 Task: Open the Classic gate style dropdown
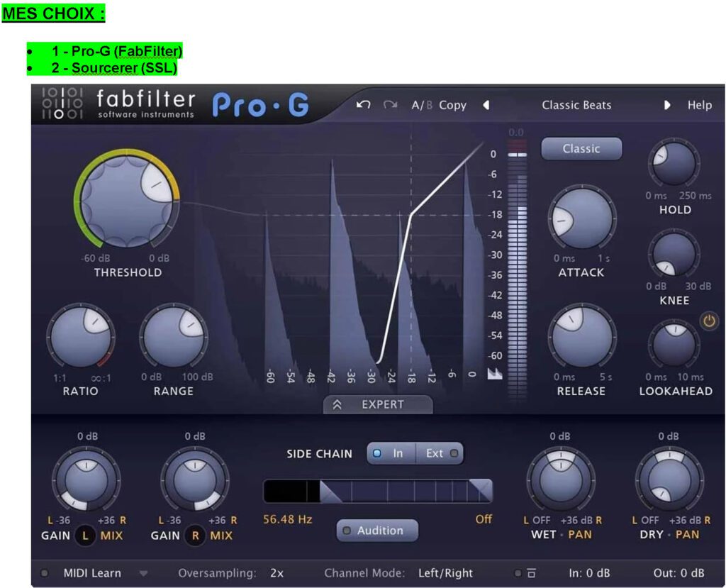[581, 149]
